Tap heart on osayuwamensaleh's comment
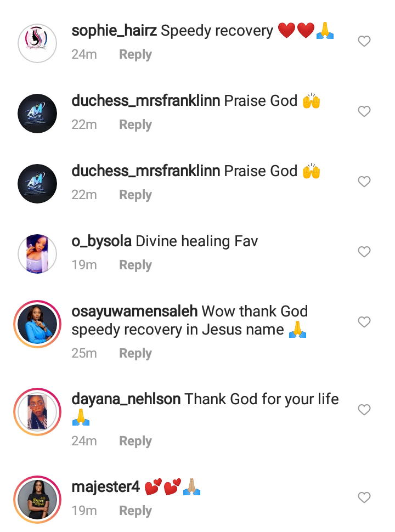 (364, 321)
